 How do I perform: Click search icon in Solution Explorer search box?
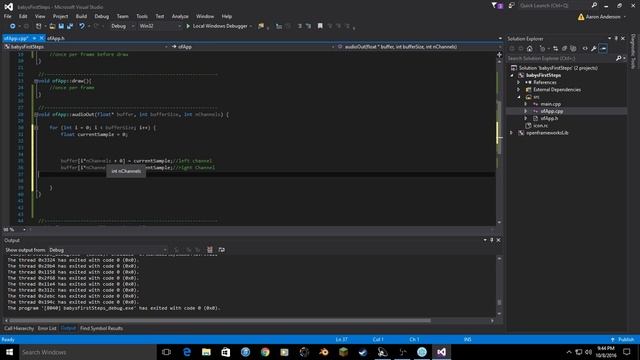(618, 58)
